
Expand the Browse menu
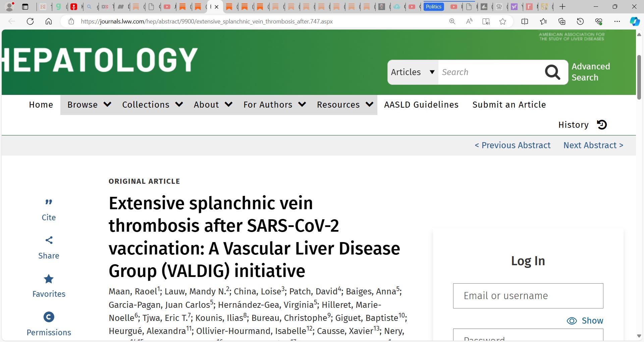[x=89, y=105]
